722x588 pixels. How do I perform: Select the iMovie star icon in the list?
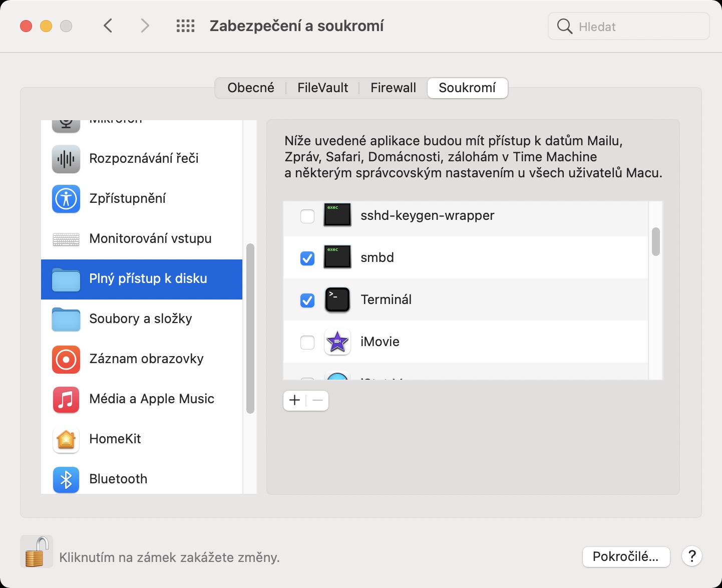(x=337, y=342)
